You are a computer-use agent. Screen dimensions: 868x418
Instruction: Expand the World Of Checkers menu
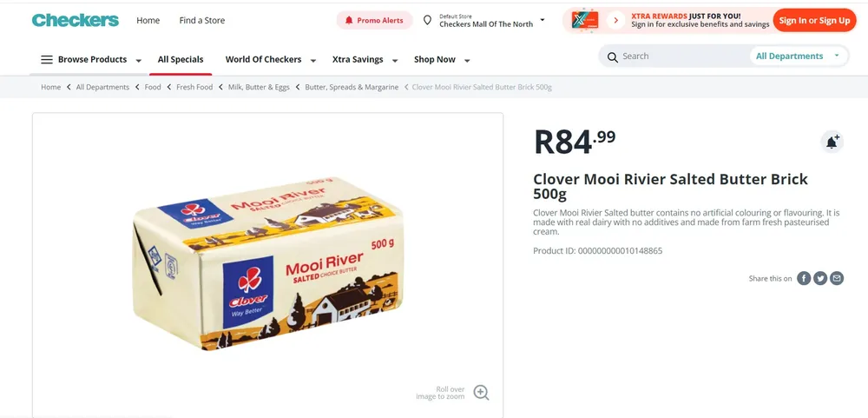[x=270, y=60]
